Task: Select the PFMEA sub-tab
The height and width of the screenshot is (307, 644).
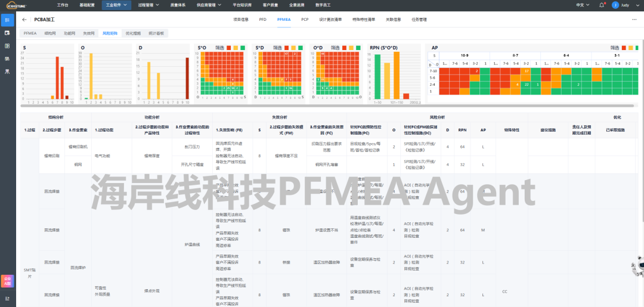Action: (x=30, y=33)
